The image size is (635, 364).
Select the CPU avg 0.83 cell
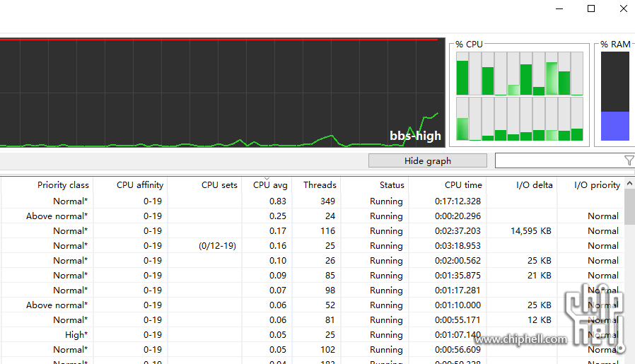tap(278, 201)
